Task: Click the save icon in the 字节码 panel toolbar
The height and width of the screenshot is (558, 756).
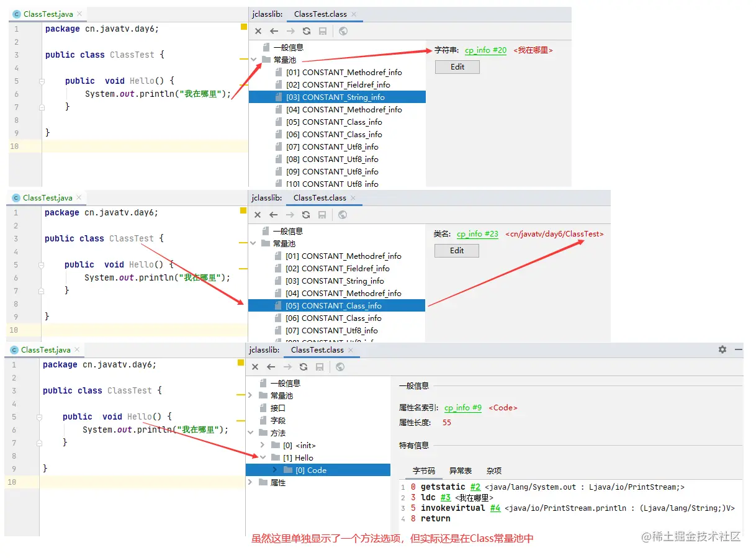Action: pyautogui.click(x=320, y=367)
